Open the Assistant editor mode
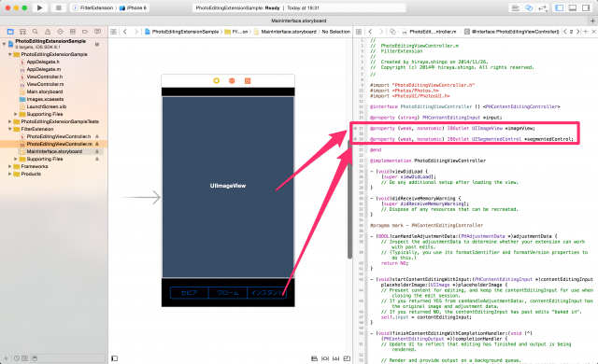Screen dimensions: 598x364 (529, 7)
